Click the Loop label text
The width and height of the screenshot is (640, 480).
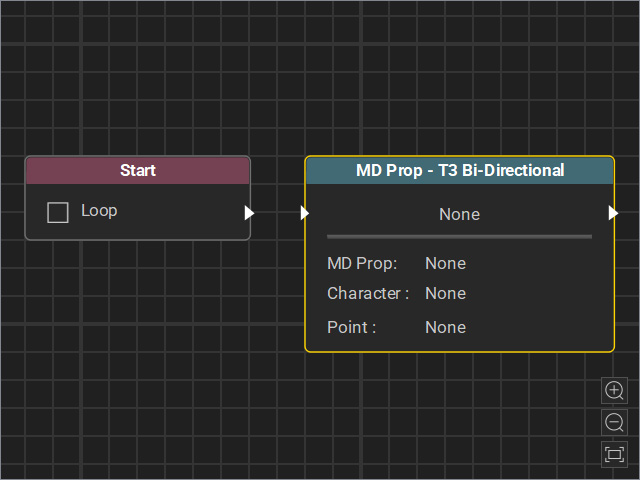coord(99,211)
